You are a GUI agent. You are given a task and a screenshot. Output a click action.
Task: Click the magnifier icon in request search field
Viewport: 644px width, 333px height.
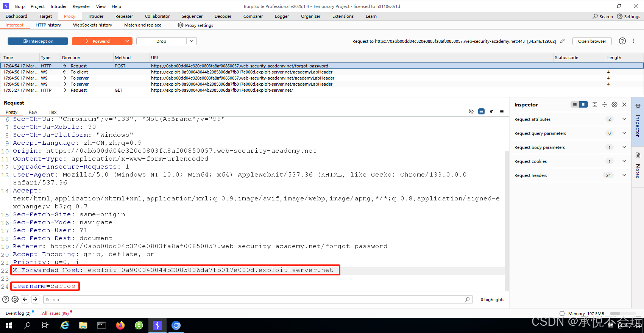468,299
